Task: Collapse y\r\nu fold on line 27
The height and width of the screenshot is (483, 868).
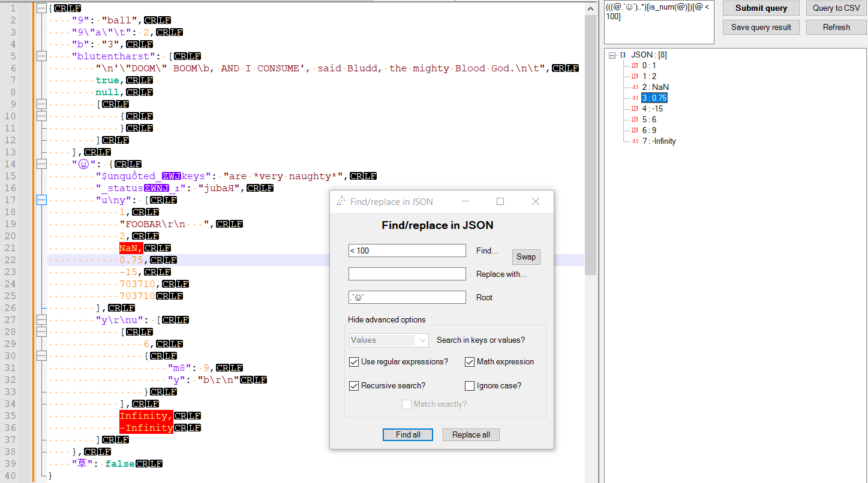Action: 41,320
